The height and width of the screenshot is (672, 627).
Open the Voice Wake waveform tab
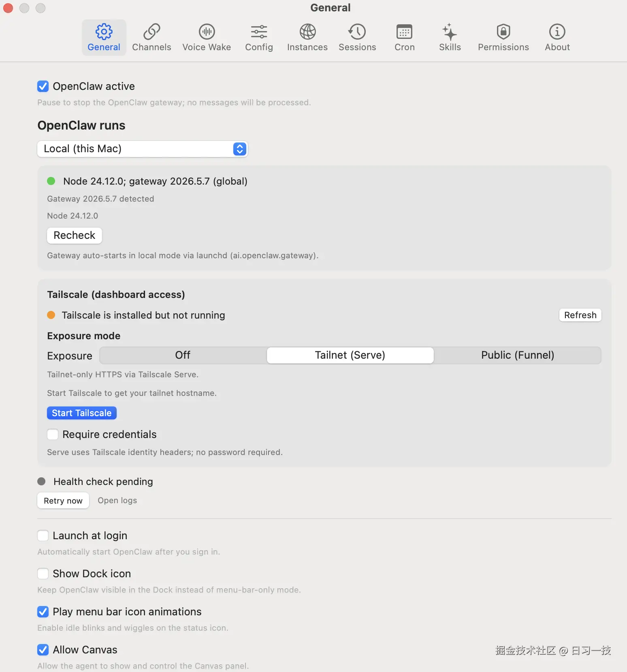207,38
